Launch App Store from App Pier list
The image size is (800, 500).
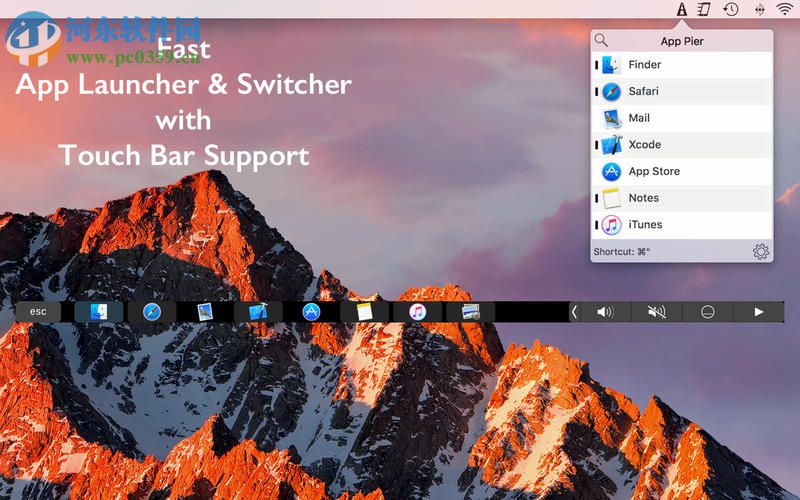coord(682,171)
